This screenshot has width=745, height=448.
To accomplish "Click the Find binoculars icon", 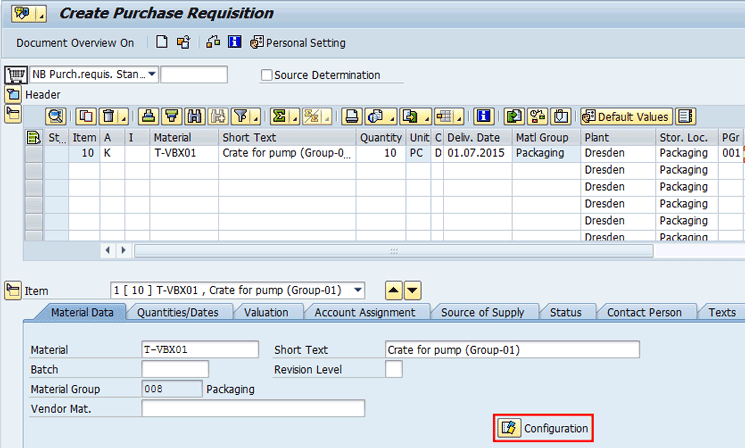I will pos(193,117).
